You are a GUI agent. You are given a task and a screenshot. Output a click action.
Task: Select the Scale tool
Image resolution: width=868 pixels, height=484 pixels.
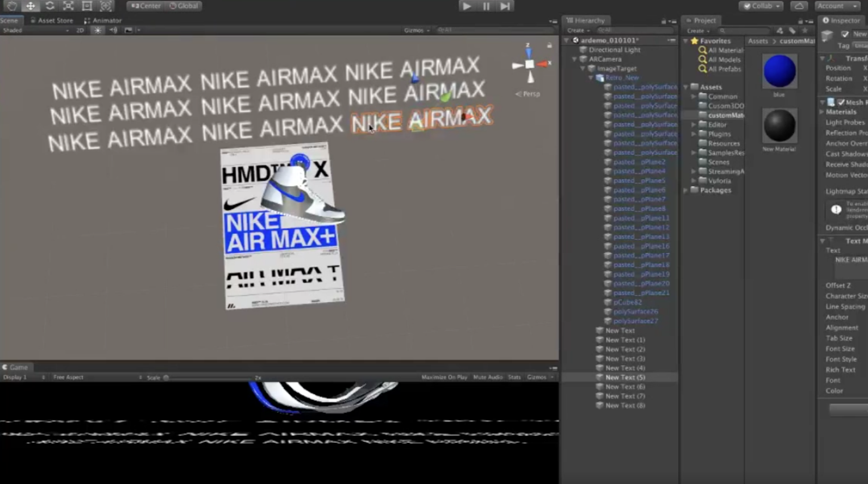(x=68, y=6)
